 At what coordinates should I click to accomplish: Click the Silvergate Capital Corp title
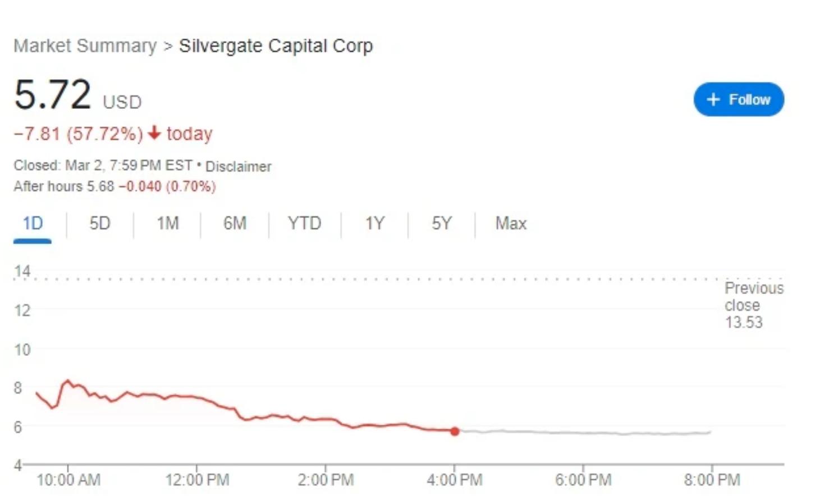(x=276, y=45)
